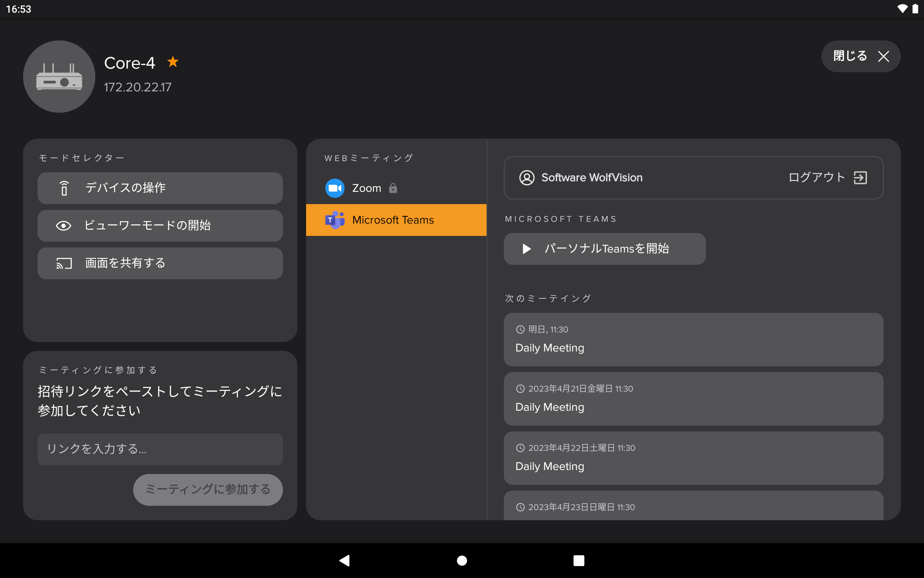Select デバイスの操作 mode
924x578 pixels.
pyautogui.click(x=160, y=188)
